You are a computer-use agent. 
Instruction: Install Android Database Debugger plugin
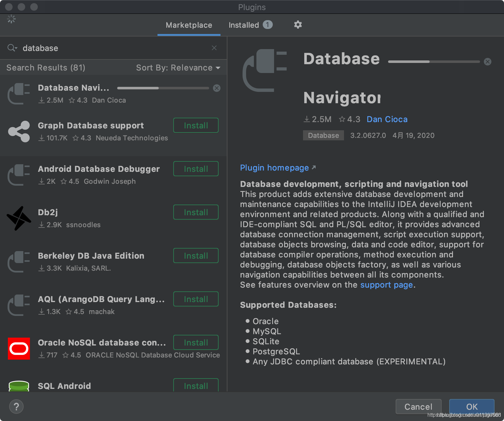(196, 169)
